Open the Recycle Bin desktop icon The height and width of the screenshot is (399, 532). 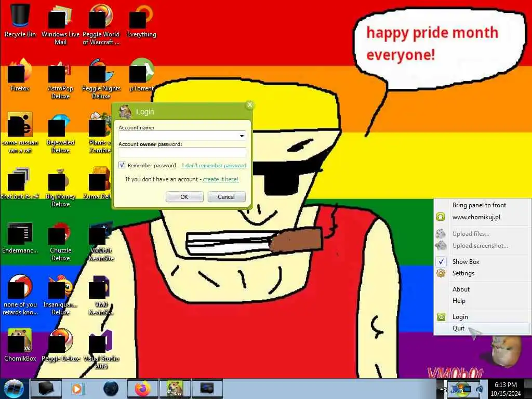click(x=20, y=20)
